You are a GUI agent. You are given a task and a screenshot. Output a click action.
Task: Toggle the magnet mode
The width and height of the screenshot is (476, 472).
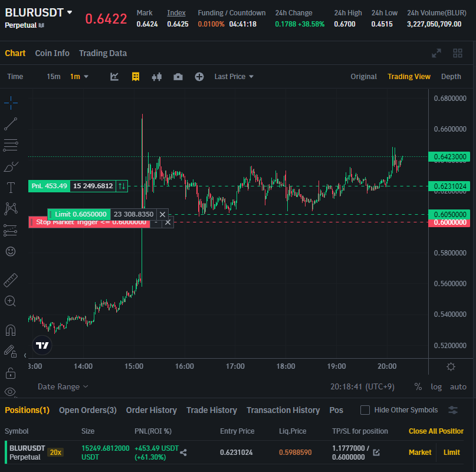[11, 330]
